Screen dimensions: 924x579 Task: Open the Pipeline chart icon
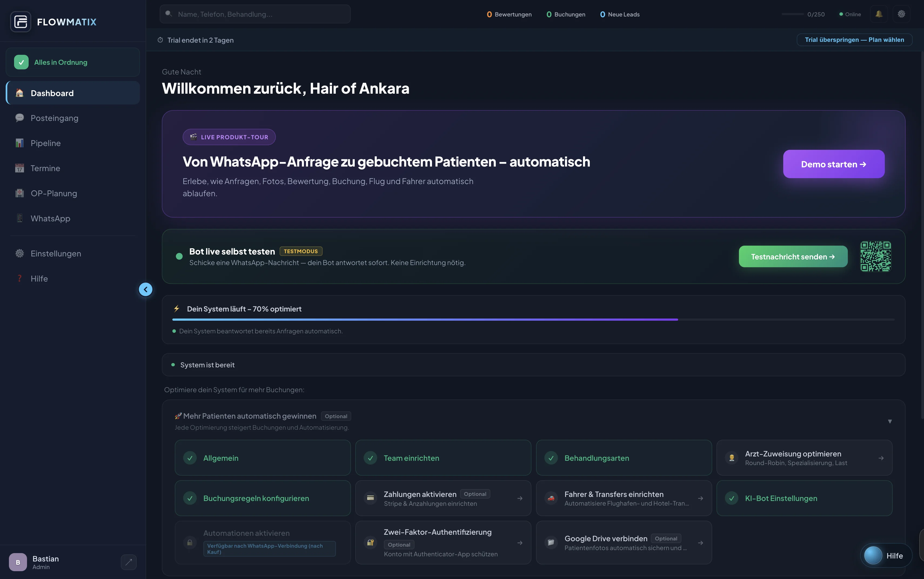[19, 143]
